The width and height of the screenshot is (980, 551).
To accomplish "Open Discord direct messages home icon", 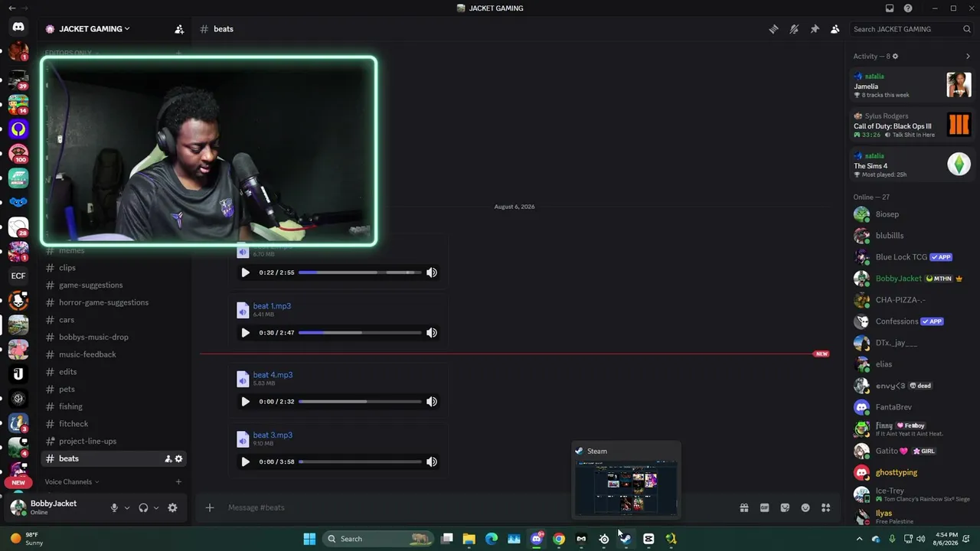I will tap(18, 28).
